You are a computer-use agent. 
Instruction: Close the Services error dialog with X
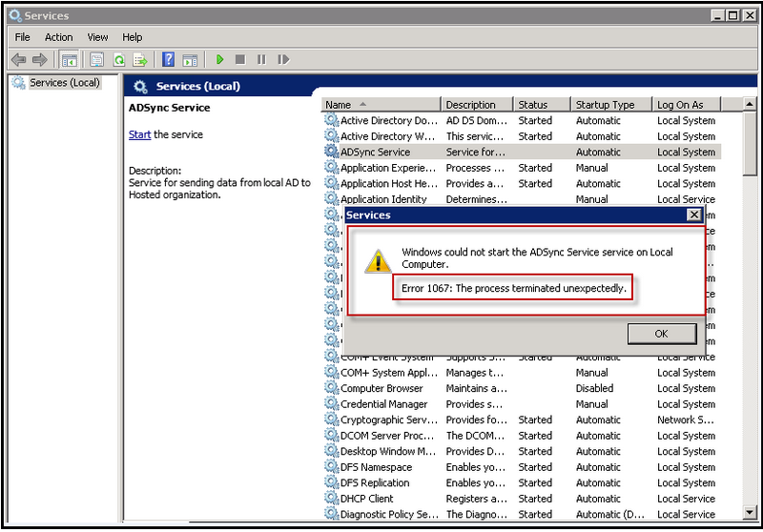click(x=694, y=215)
